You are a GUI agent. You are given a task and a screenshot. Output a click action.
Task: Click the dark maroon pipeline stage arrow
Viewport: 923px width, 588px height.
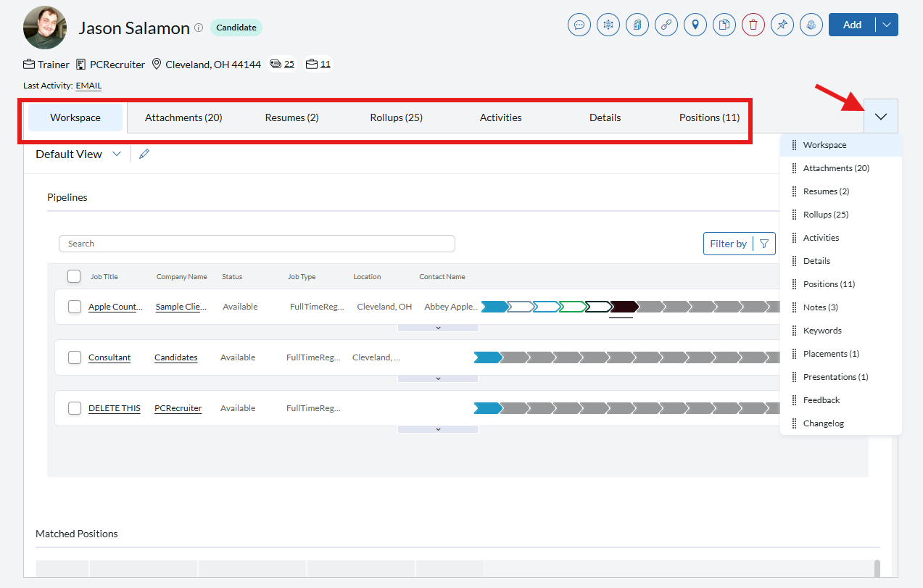click(624, 307)
